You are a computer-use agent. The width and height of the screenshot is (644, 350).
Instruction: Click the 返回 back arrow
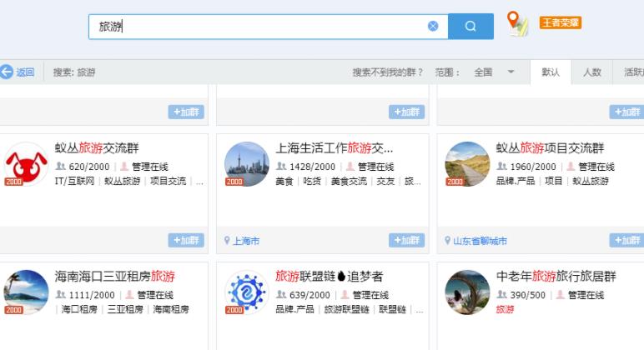pos(18,72)
